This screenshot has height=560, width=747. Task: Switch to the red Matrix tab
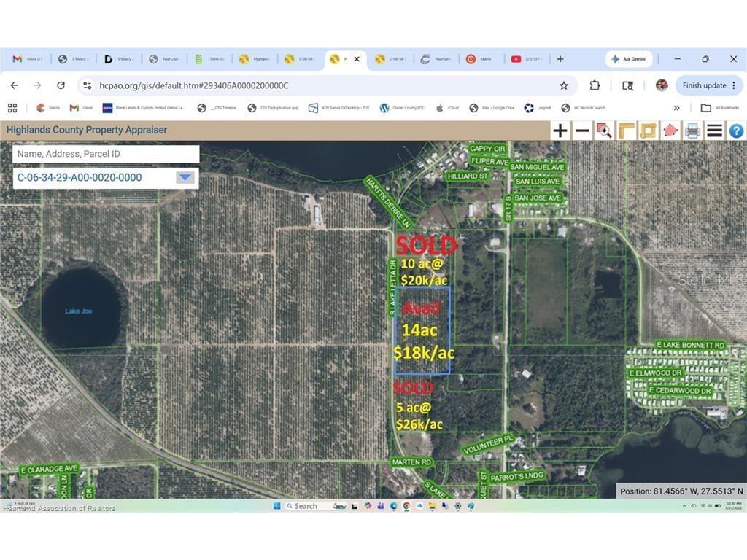(x=480, y=59)
